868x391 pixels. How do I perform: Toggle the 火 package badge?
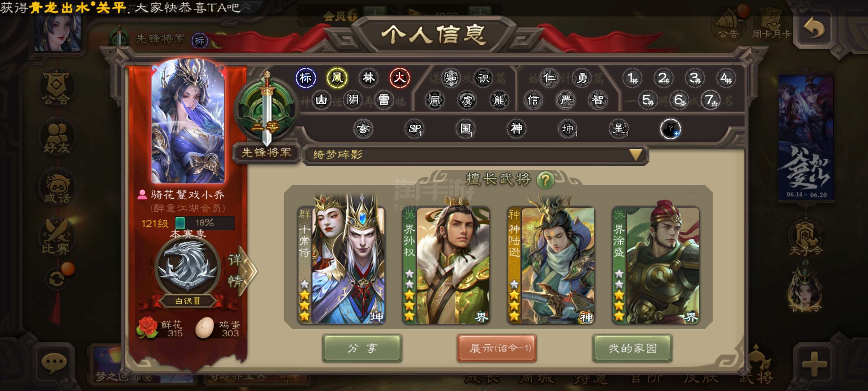pos(399,78)
